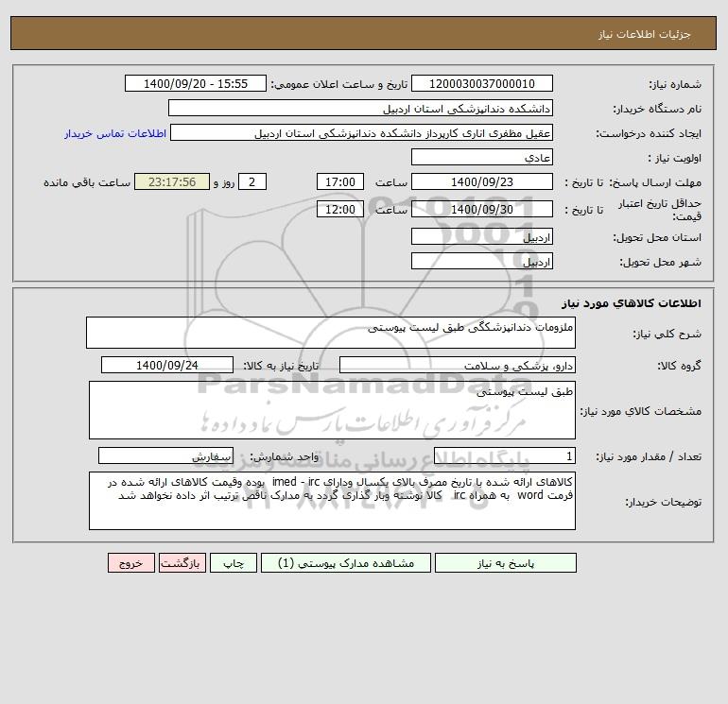This screenshot has width=728, height=704.
Task: Click the شهر محل تحویل field
Action: pyautogui.click(x=482, y=261)
